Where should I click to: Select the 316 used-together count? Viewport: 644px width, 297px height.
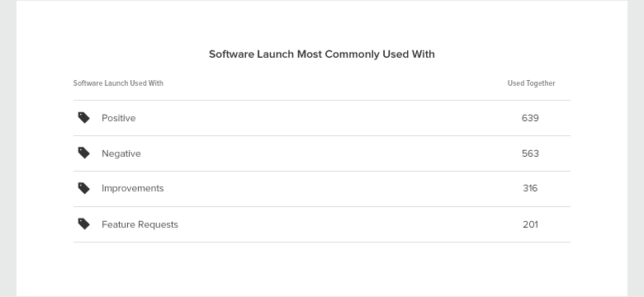[530, 188]
